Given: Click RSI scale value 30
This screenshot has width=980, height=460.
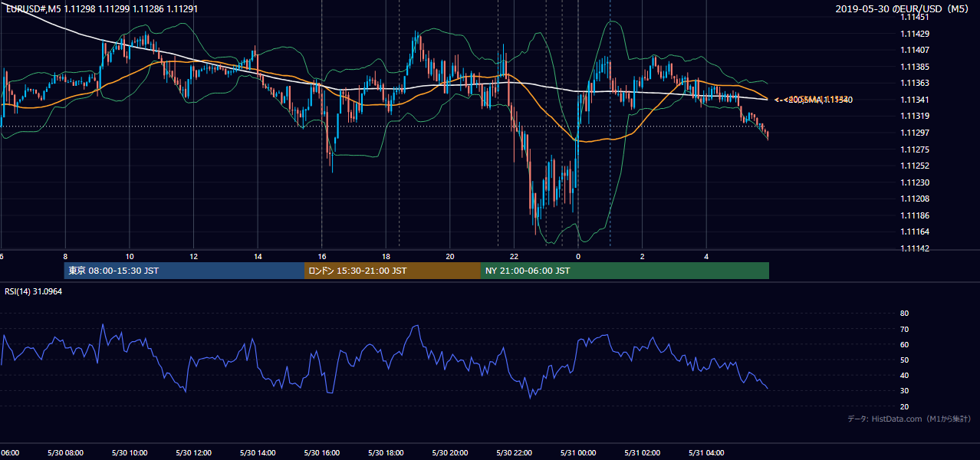Looking at the screenshot, I should (x=905, y=391).
